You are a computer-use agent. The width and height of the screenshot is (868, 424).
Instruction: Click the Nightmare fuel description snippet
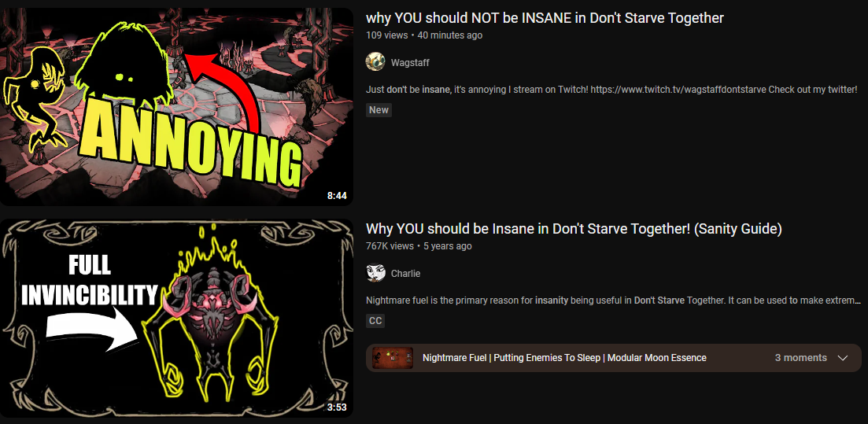[x=613, y=301]
